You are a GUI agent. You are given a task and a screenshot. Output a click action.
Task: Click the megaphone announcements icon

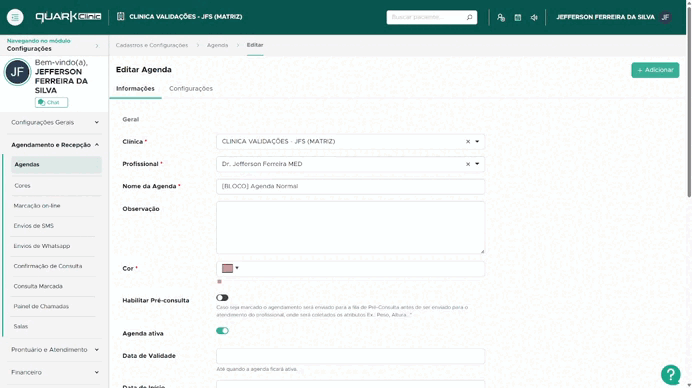534,18
